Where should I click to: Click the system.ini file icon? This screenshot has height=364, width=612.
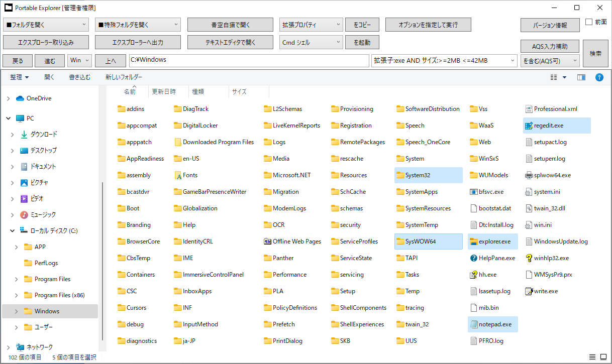tap(528, 192)
